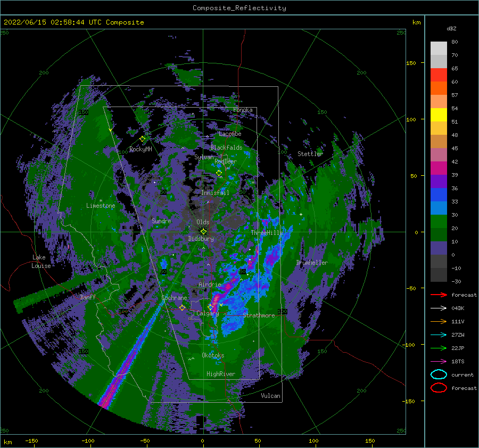Click the red forecast arrow in legend

[439, 295]
